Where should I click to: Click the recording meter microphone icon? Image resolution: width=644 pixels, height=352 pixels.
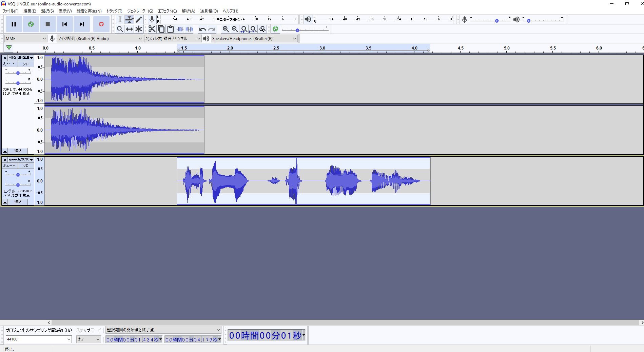click(152, 19)
